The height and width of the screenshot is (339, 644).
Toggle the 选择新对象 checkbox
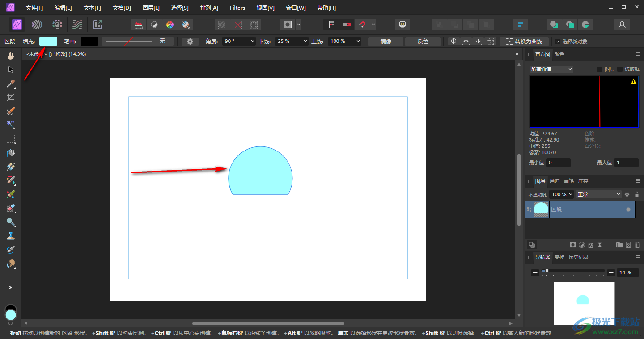point(558,42)
